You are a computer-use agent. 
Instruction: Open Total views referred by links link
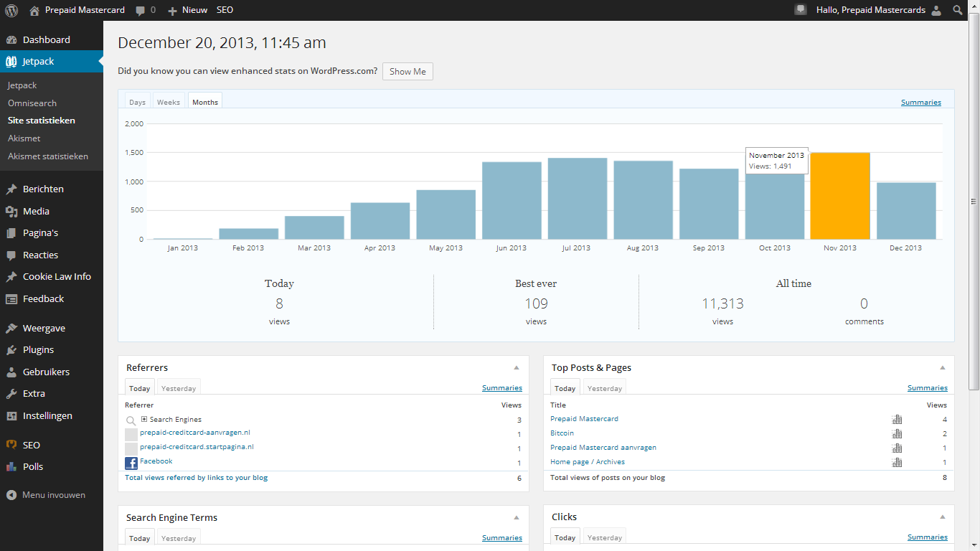(x=197, y=477)
